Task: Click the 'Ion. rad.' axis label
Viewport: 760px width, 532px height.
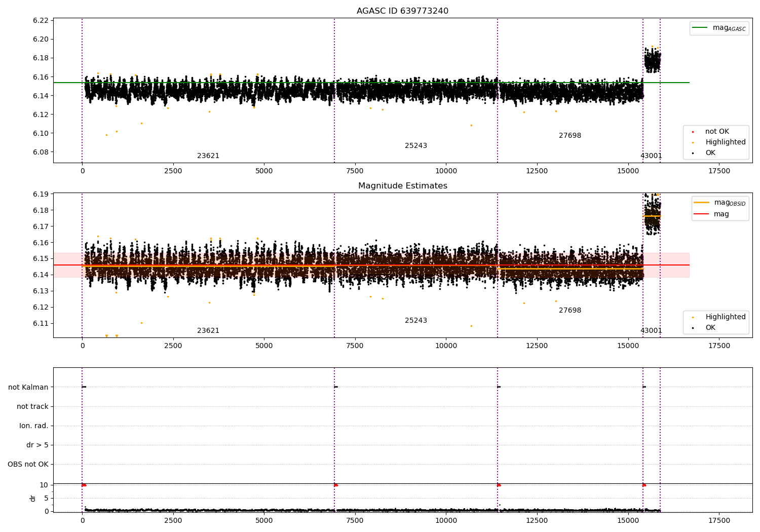Action: click(x=34, y=426)
